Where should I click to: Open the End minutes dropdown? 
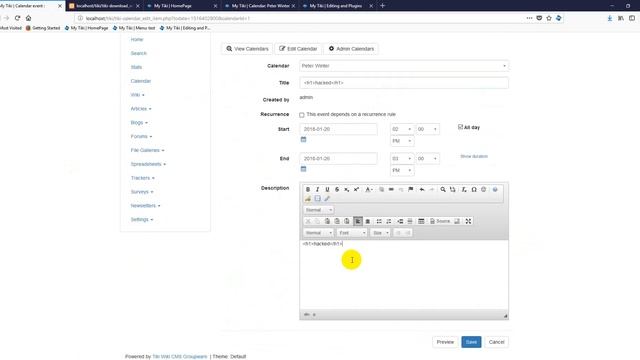point(427,158)
